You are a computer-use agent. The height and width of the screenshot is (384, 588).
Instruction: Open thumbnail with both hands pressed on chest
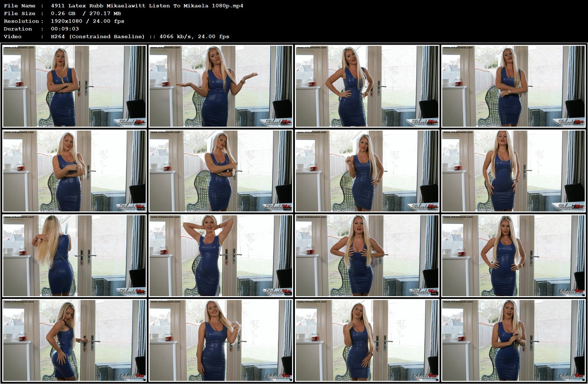point(367,255)
